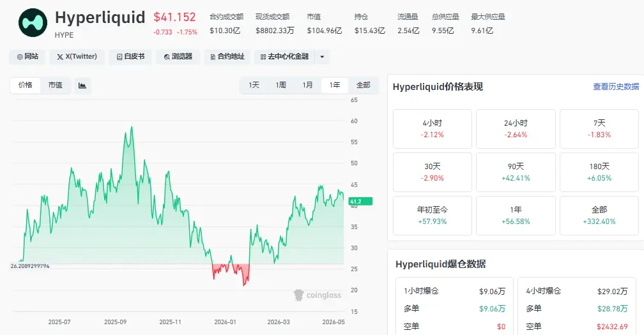Switch chart to 价格 tab
This screenshot has width=644, height=335.
pos(25,86)
